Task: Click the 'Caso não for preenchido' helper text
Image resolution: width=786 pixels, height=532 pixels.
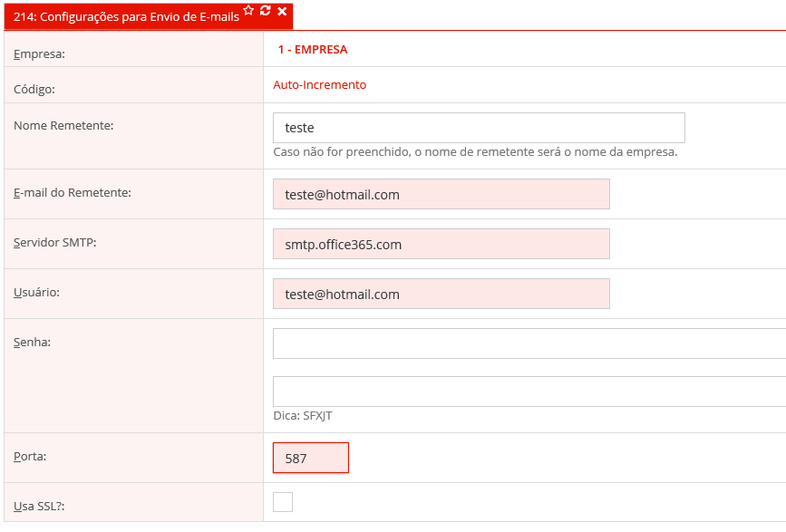Action: (475, 151)
